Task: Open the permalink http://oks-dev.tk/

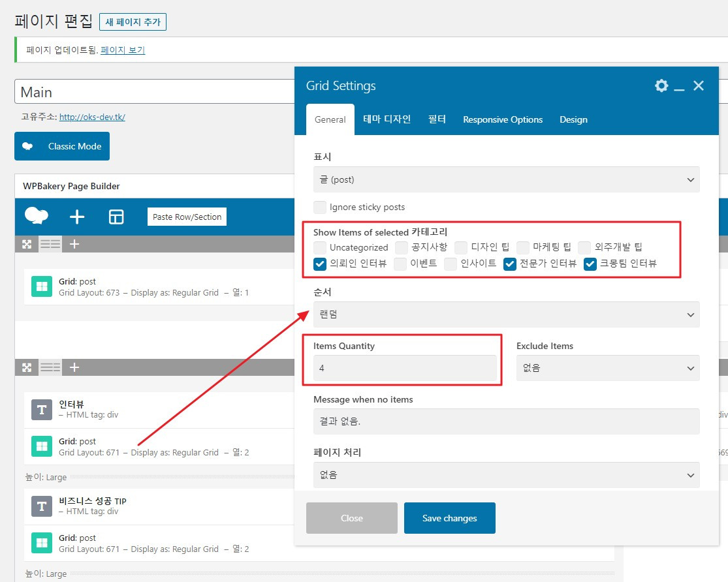Action: coord(93,117)
